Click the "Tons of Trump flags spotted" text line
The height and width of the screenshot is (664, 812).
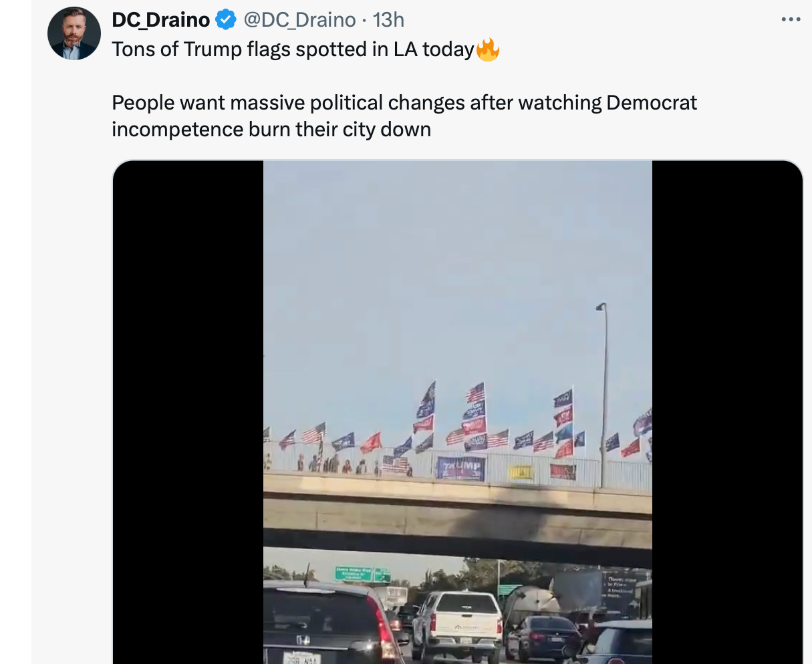click(x=293, y=49)
